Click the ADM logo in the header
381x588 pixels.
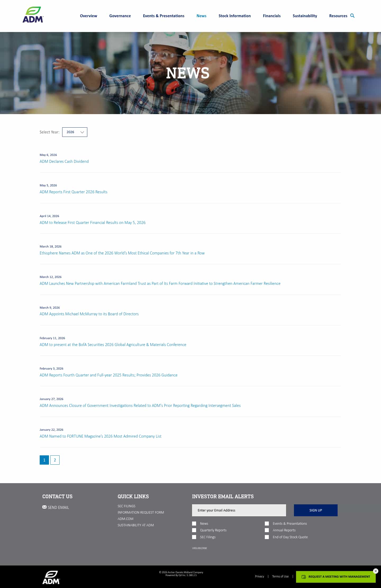coord(33,15)
